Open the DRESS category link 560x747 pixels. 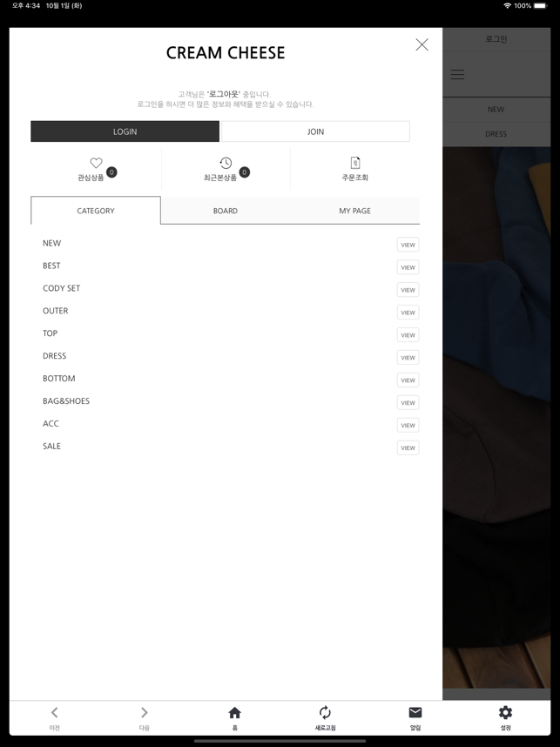54,356
